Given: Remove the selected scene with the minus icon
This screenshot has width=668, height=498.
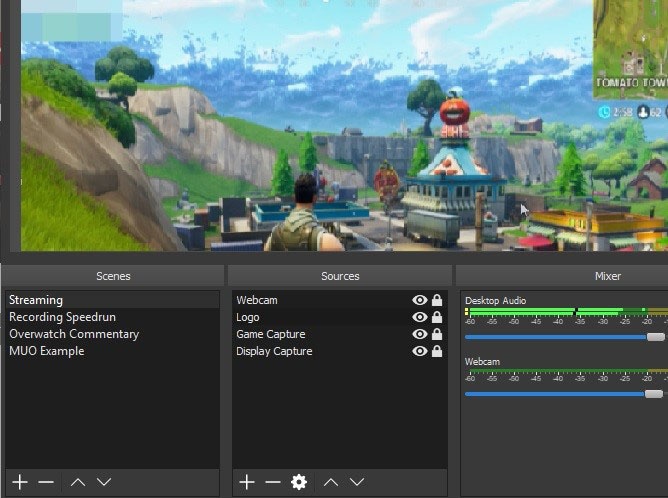Looking at the screenshot, I should pos(46,482).
